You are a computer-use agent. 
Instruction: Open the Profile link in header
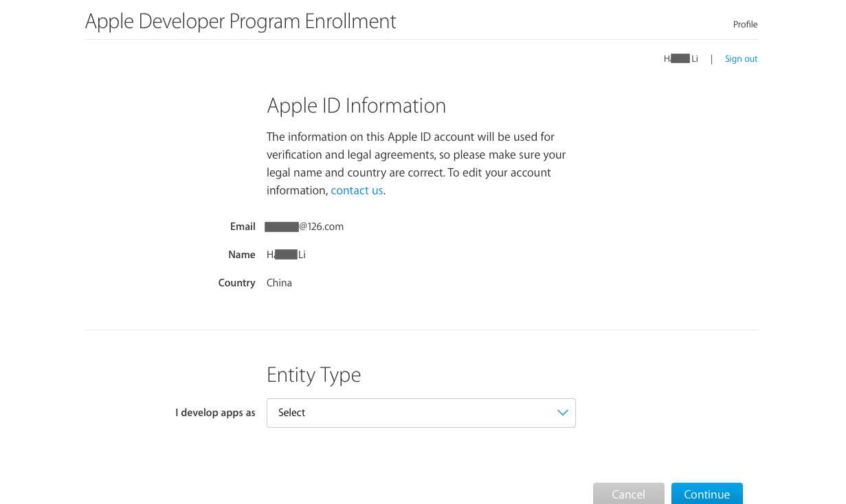pyautogui.click(x=745, y=25)
